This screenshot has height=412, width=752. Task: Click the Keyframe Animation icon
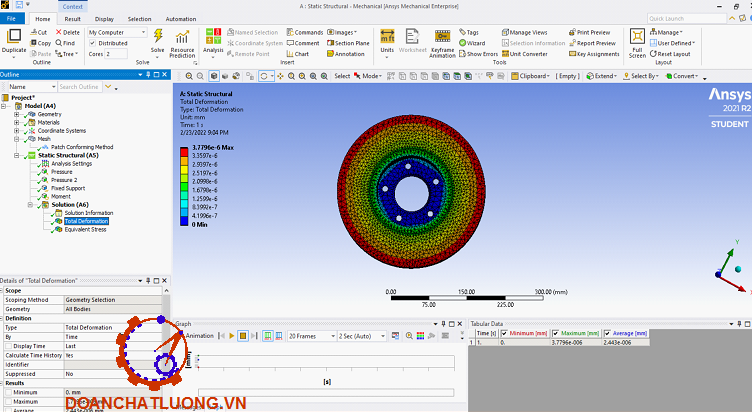pos(442,36)
